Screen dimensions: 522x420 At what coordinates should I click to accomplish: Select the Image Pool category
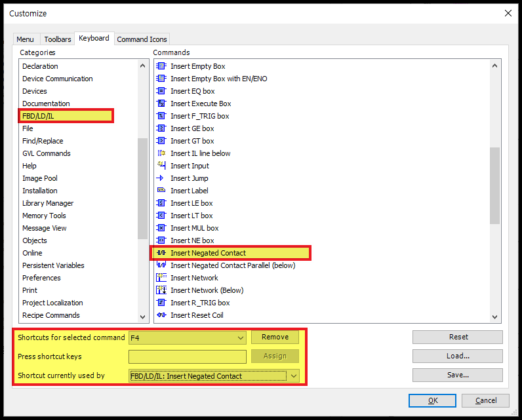tap(40, 178)
